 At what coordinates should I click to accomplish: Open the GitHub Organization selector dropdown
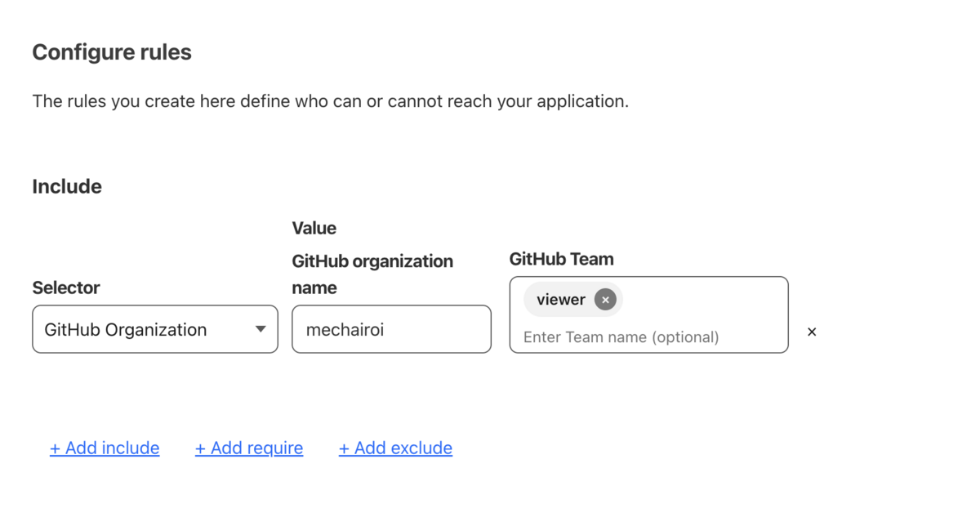point(155,329)
